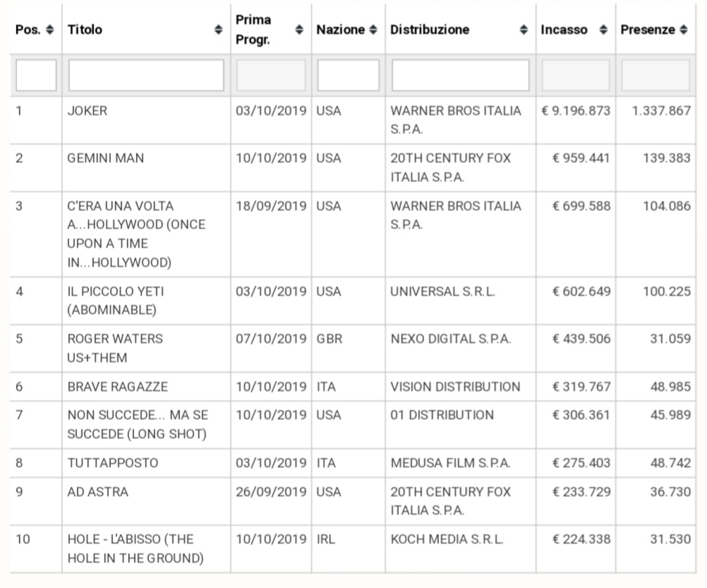This screenshot has width=707, height=588.
Task: Focus the Pos. filter input box
Action: (36, 76)
